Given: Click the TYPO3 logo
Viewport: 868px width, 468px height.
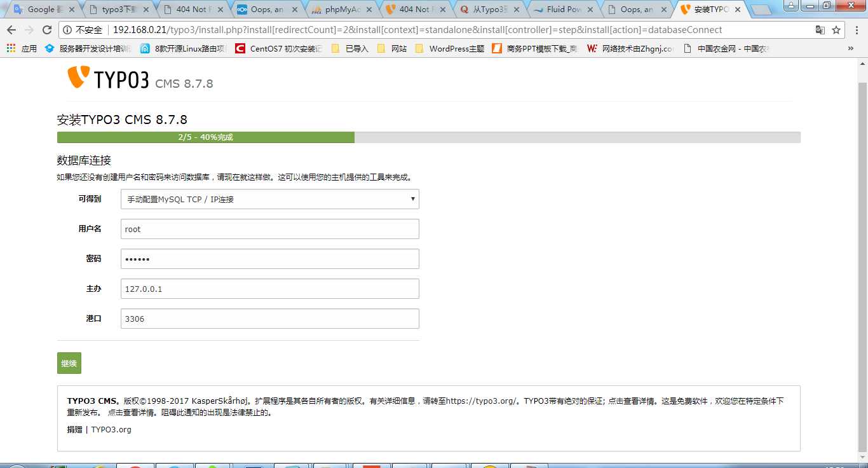Looking at the screenshot, I should pos(108,78).
